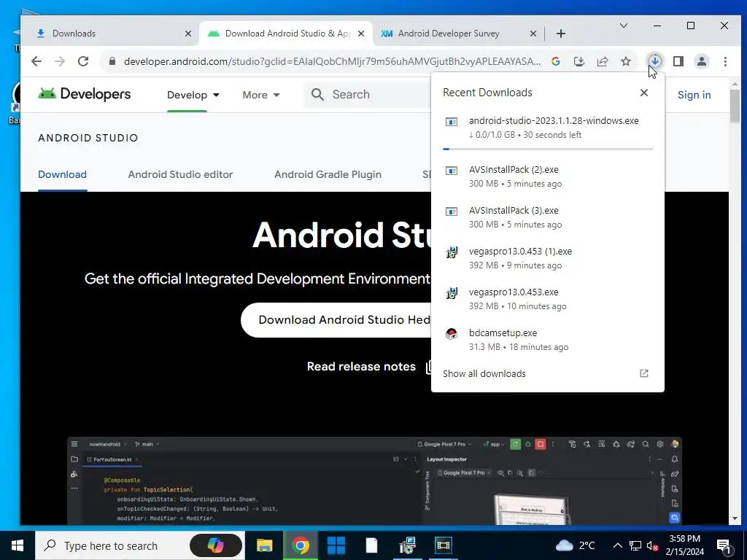
Task: Open the filmstrip app in the taskbar
Action: (x=443, y=545)
